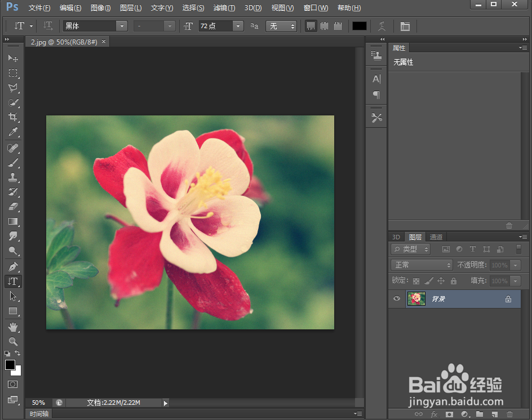The image size is (532, 420).
Task: Switch to the 3D panel tab
Action: tap(396, 237)
